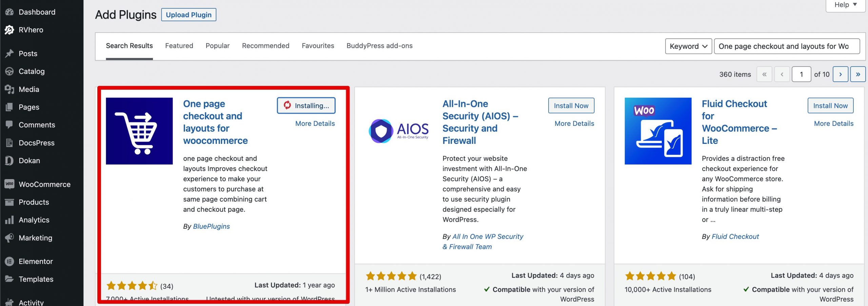Select the Search Results tab
This screenshot has height=306, width=868.
(x=129, y=46)
